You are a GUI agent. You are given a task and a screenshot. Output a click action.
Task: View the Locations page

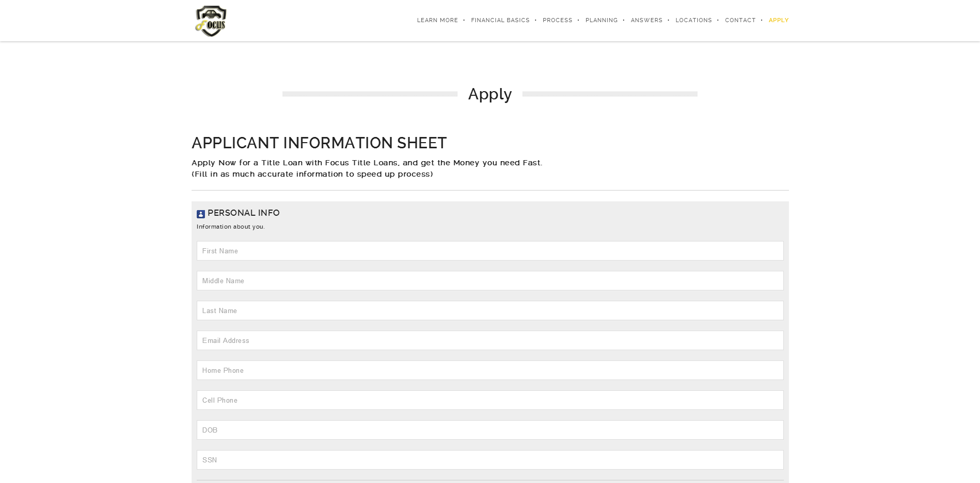click(x=693, y=21)
